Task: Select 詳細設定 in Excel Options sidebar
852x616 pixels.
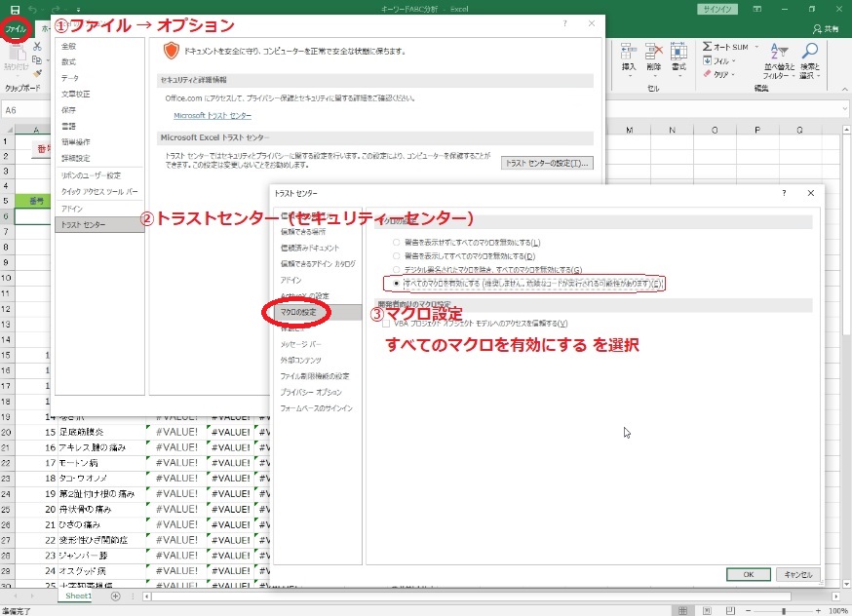Action: pyautogui.click(x=99, y=158)
